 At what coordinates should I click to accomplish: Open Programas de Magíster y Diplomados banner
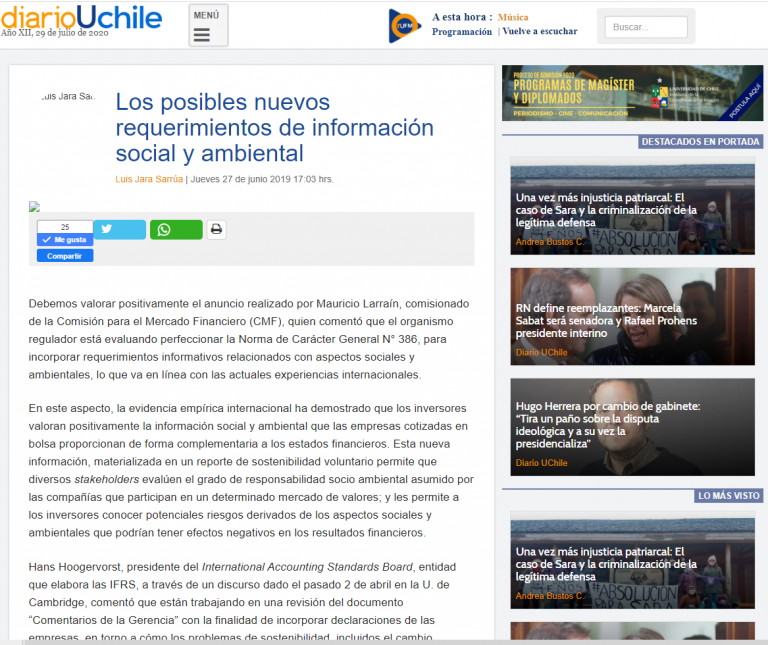pyautogui.click(x=632, y=93)
